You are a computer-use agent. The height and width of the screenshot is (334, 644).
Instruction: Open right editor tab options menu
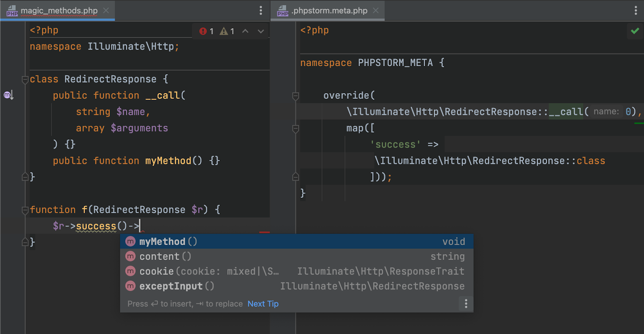(636, 10)
